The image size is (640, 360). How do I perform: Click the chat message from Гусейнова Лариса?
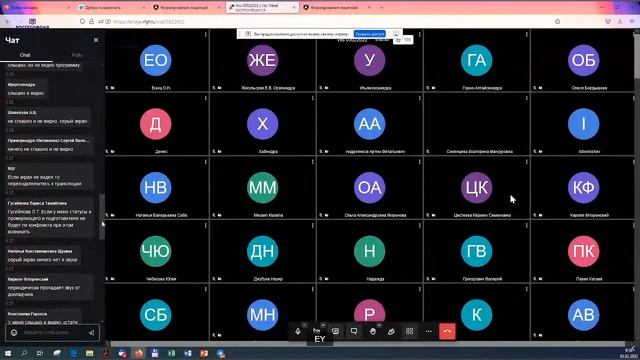(49, 218)
